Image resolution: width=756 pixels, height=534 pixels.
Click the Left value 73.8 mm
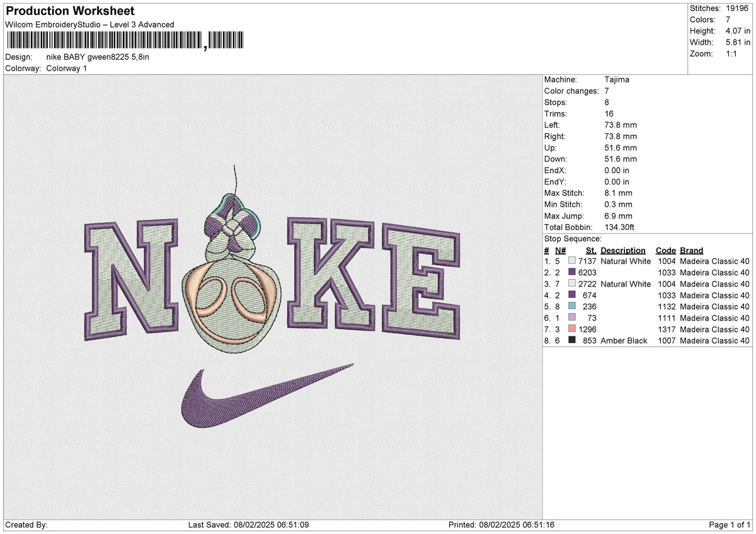621,125
